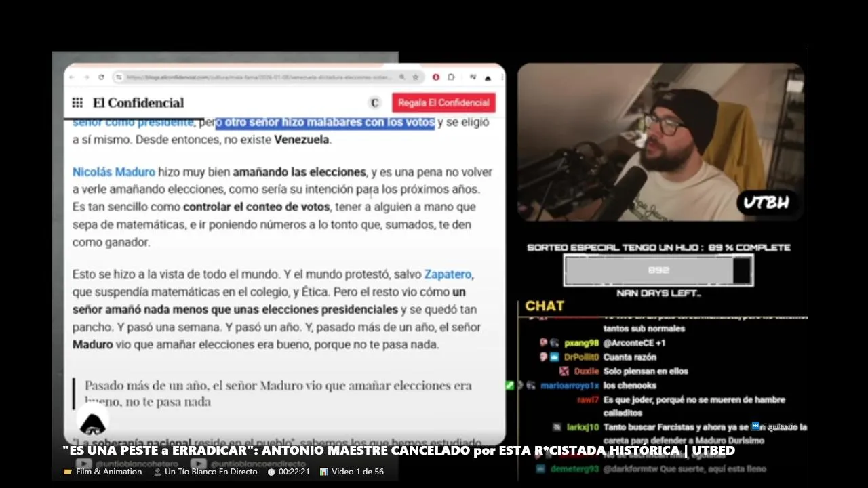This screenshot has height=488, width=868.
Task: Click the next-track icon beside Siguiendo overlay
Action: 755,426
